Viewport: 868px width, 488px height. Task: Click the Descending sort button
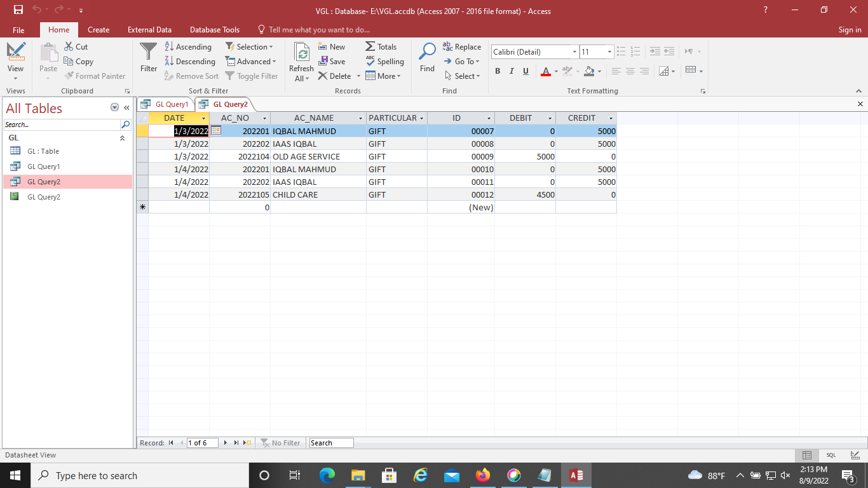coord(190,61)
